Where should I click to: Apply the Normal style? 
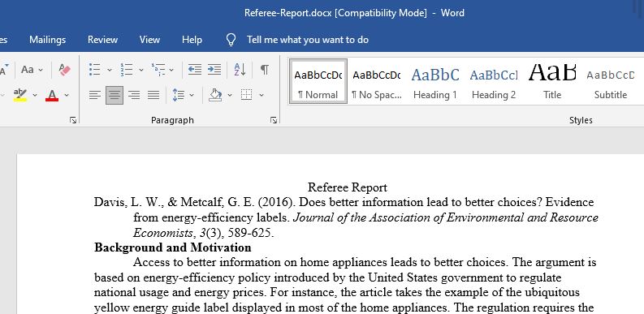click(318, 81)
